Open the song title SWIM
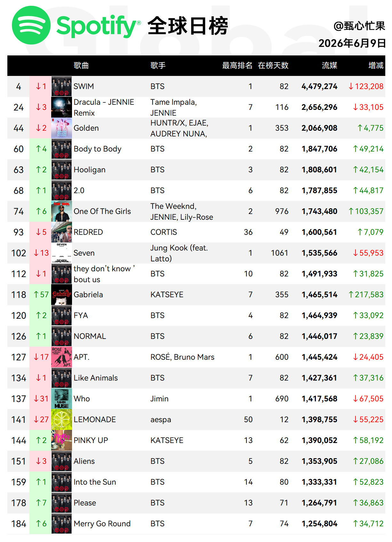This screenshot has width=392, height=542. [x=84, y=86]
